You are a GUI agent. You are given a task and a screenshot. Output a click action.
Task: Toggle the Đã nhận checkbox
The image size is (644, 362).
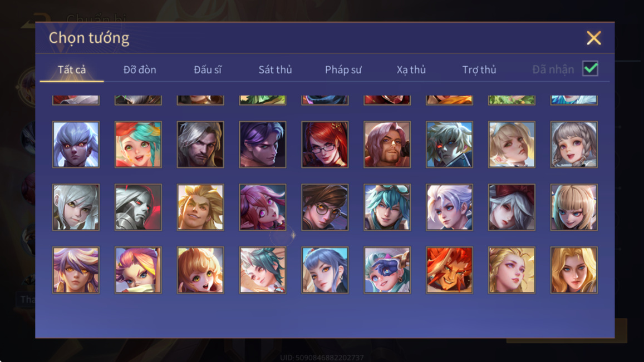pos(590,68)
